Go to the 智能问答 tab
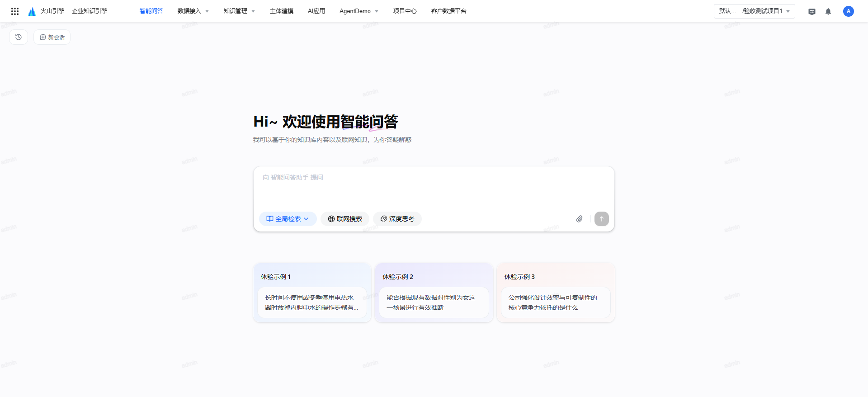The width and height of the screenshot is (868, 397). (x=151, y=11)
